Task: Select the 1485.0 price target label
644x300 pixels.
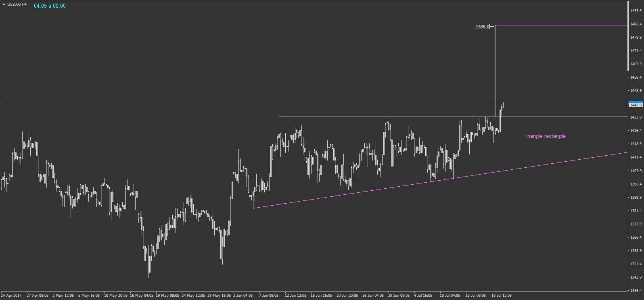Action: (x=483, y=27)
